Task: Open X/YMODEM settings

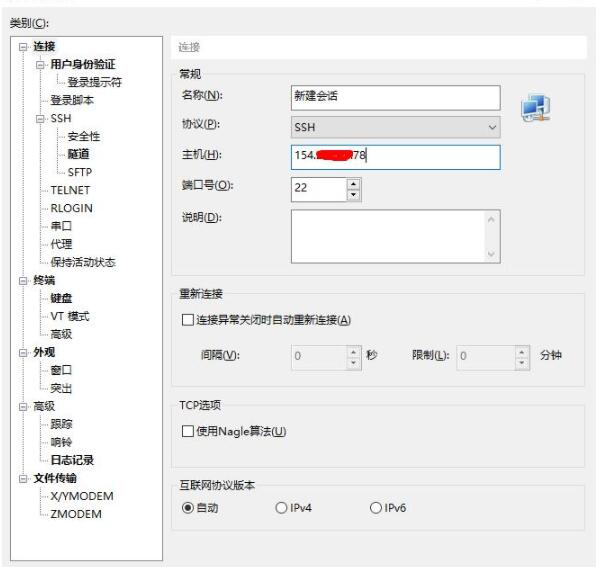Action: pyautogui.click(x=82, y=496)
